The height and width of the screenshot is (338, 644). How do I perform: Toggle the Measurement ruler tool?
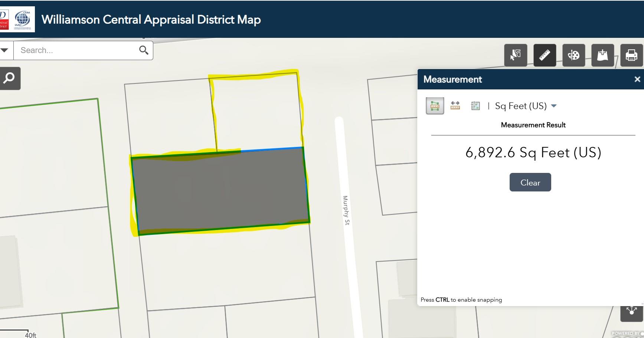pos(545,55)
